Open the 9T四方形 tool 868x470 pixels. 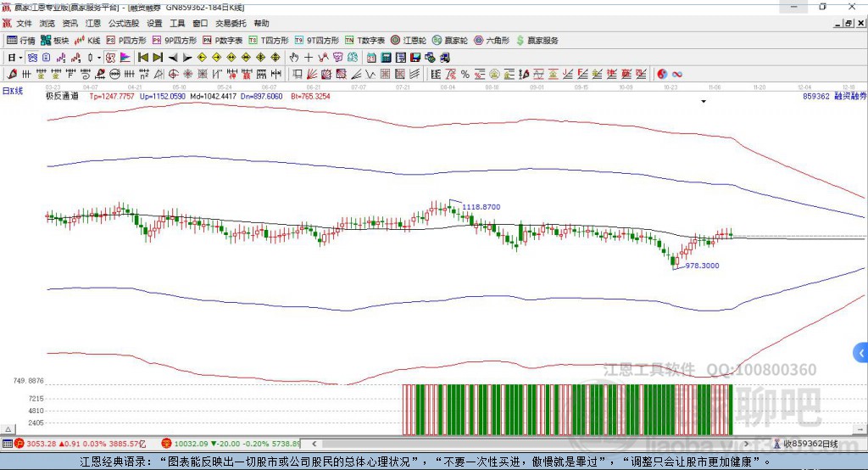point(317,41)
